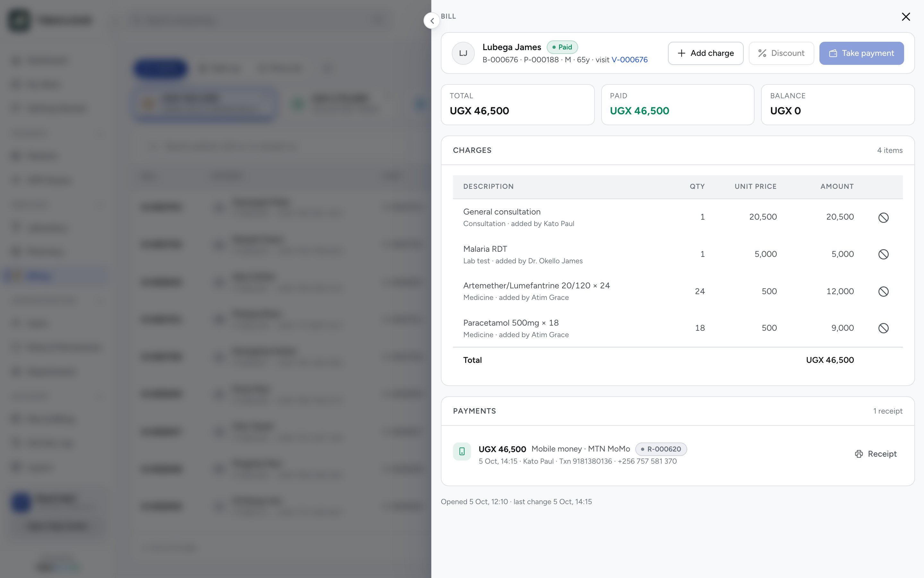This screenshot has height=578, width=924.
Task: Click the mobile money payment icon
Action: [462, 451]
